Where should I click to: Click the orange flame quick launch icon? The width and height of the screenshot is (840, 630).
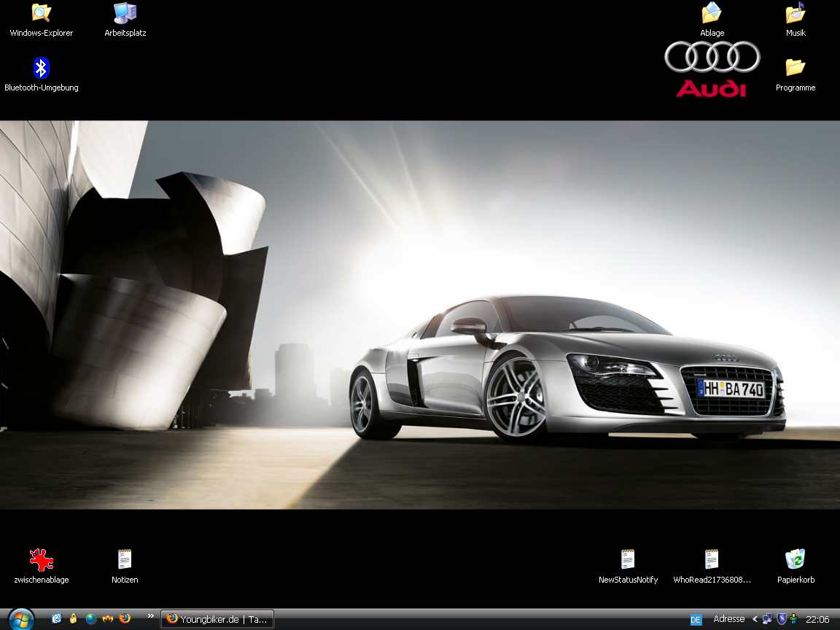pos(108,618)
